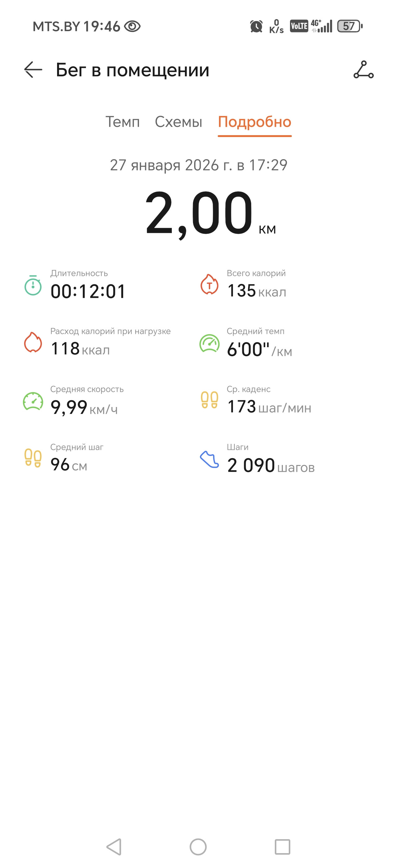Switch to the Схемы tab
Viewport: 397px width, 868px height.
tap(178, 122)
